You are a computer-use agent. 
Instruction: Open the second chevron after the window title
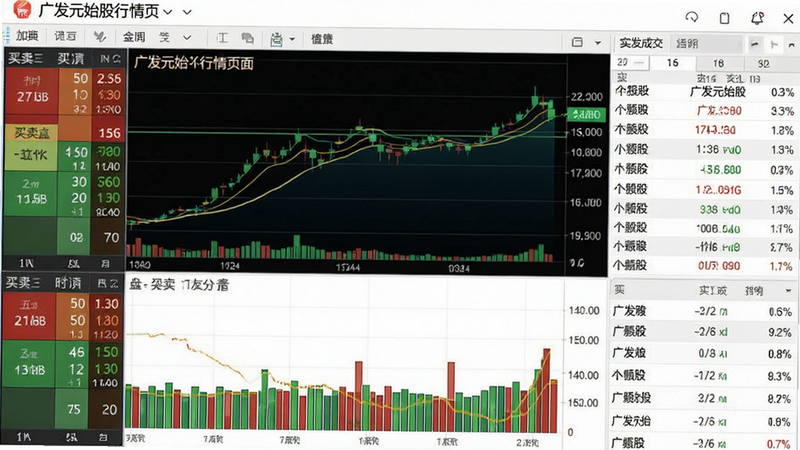coord(187,11)
